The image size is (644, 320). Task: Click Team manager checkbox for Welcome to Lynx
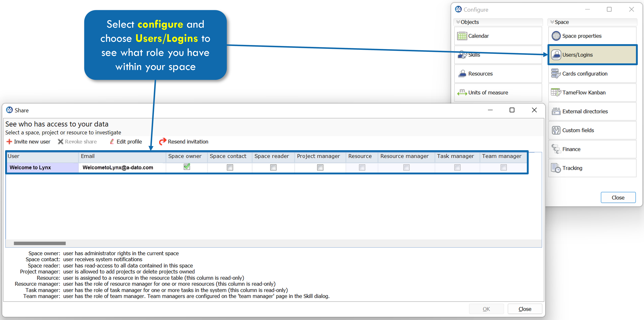coord(503,167)
